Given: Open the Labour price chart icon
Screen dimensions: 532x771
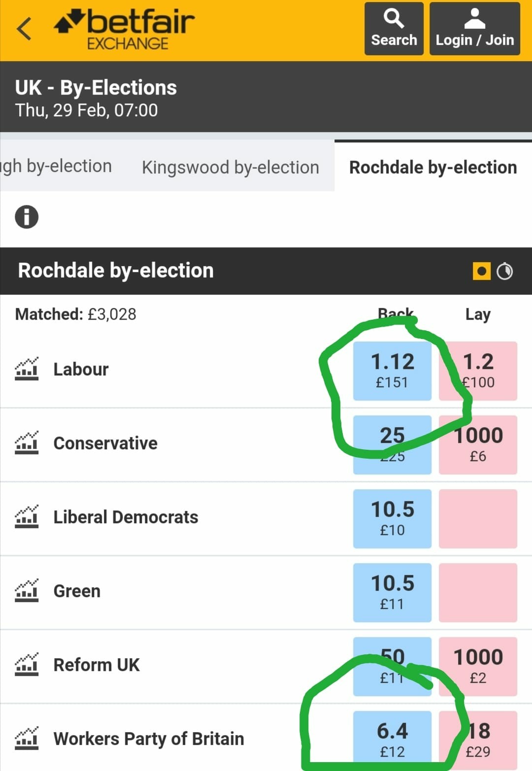Looking at the screenshot, I should (x=27, y=369).
